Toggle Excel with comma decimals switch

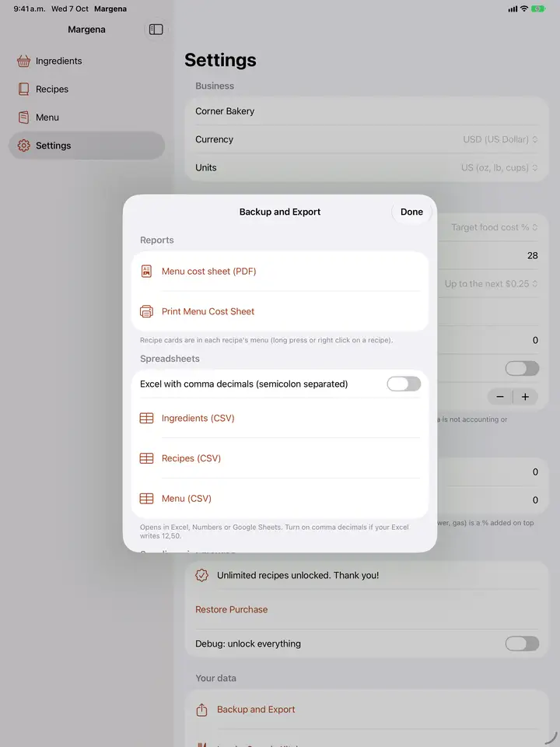pyautogui.click(x=404, y=384)
